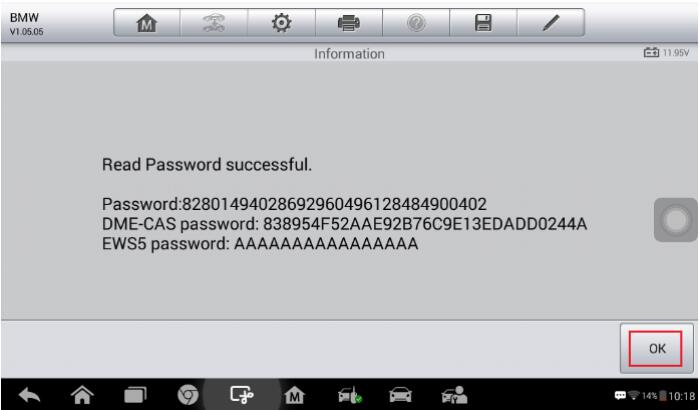Show recent apps from the navigation bar

click(135, 395)
